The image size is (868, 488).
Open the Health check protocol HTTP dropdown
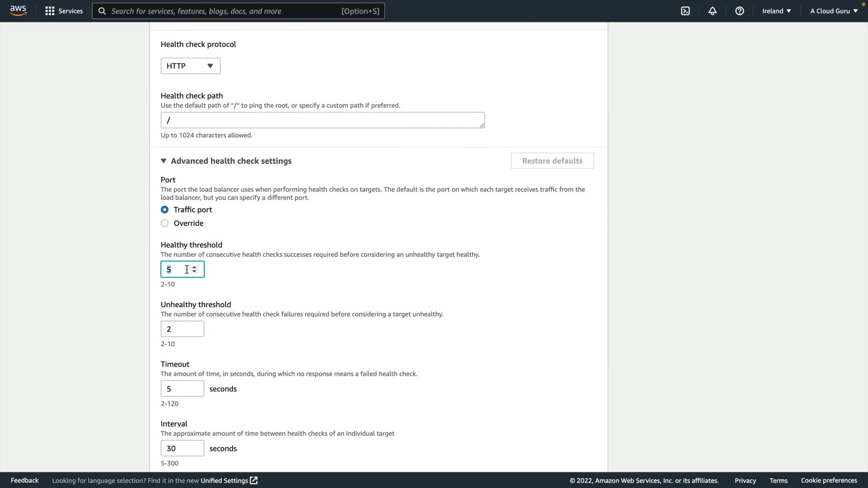(190, 66)
